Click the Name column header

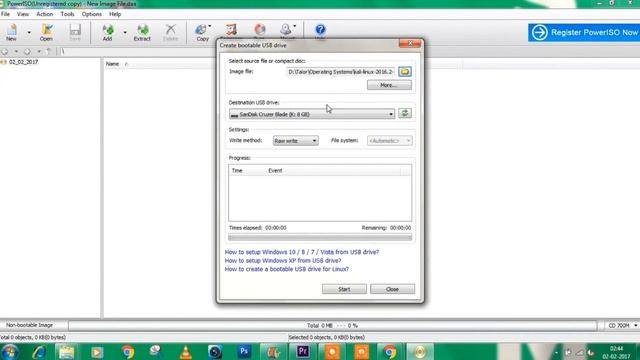[113, 64]
